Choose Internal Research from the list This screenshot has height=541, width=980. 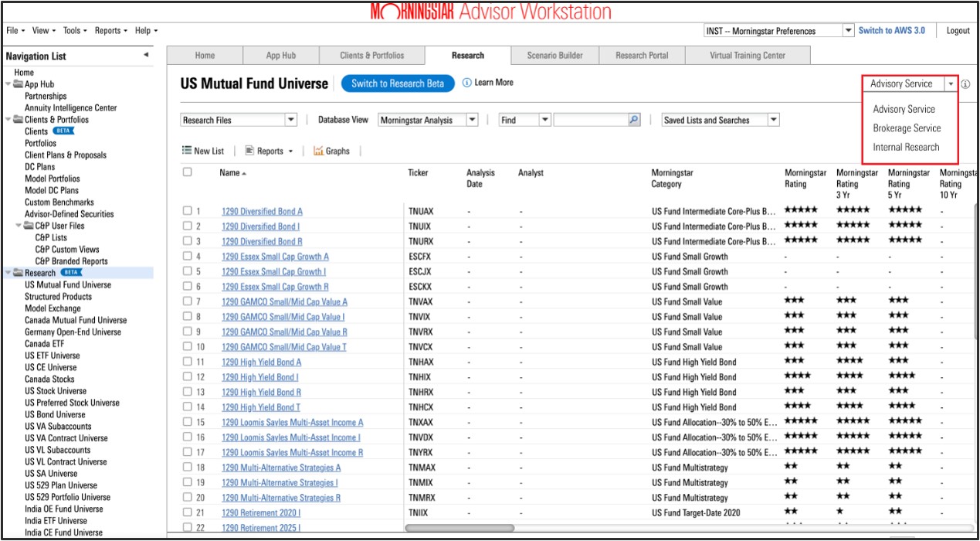pos(906,147)
